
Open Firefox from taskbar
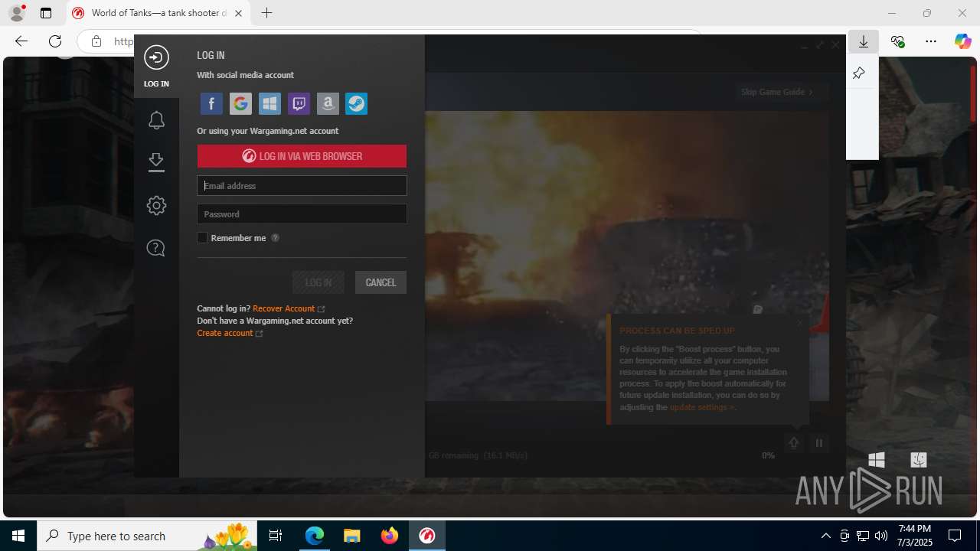390,536
